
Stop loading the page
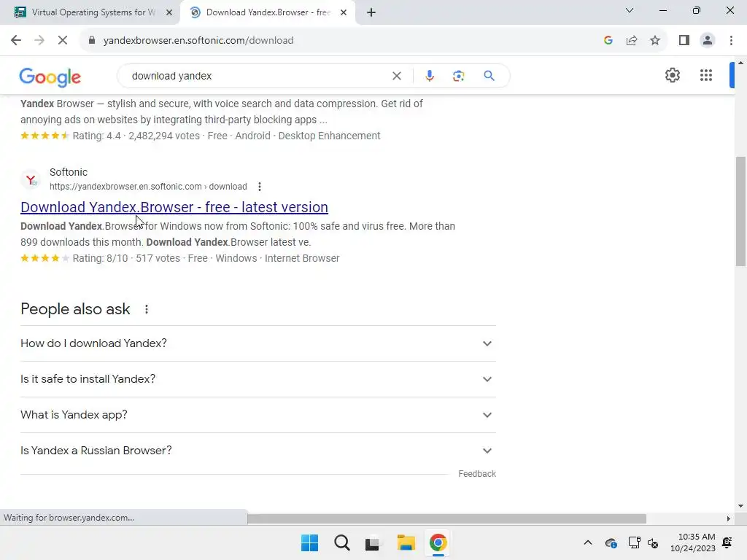coord(63,41)
